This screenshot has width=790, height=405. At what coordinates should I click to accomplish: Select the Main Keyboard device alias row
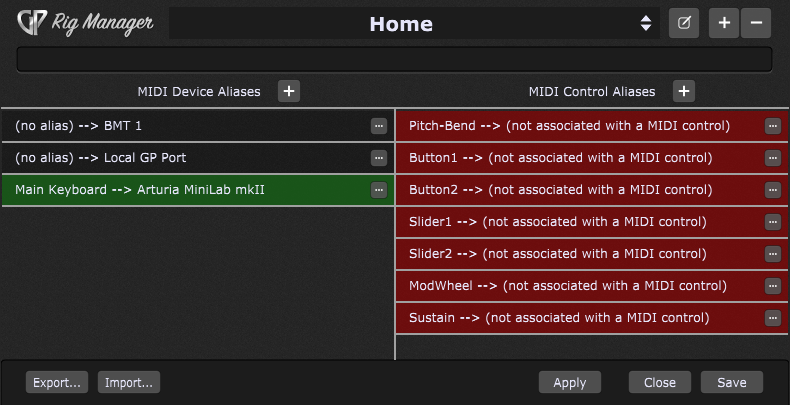(198, 190)
